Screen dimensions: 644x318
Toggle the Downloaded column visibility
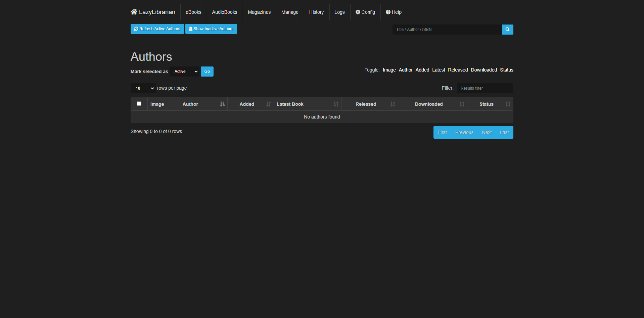click(484, 70)
